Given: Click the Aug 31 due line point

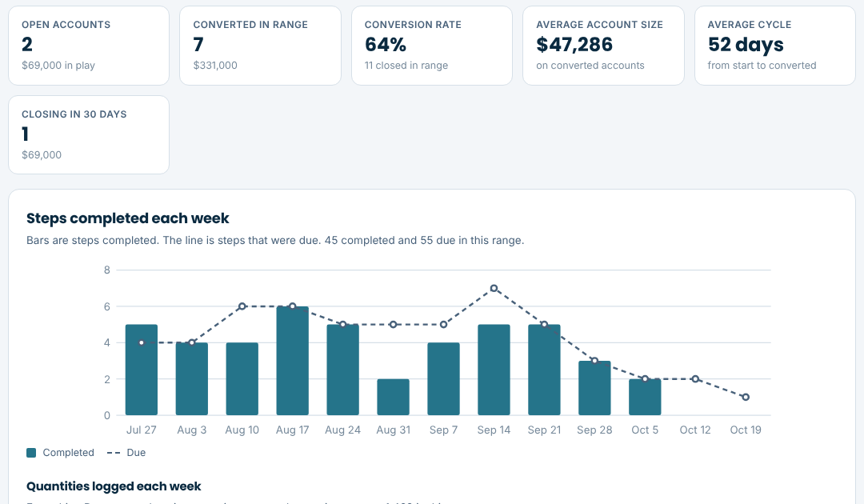Looking at the screenshot, I should tap(393, 325).
